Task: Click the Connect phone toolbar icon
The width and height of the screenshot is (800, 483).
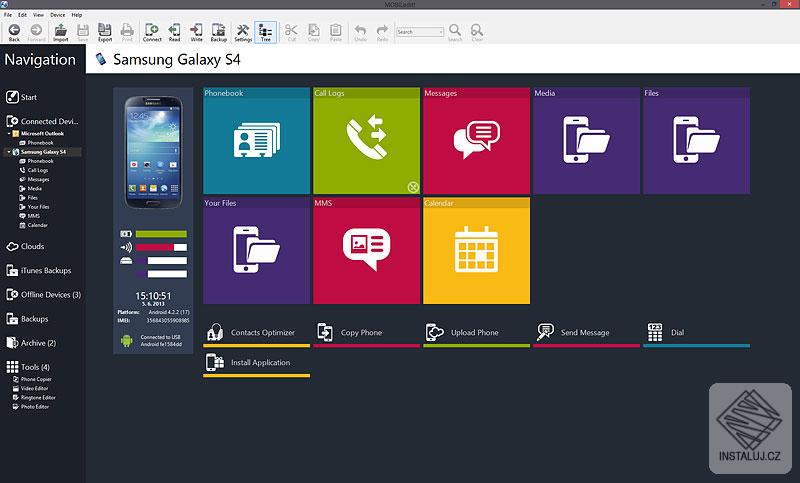Action: click(152, 32)
